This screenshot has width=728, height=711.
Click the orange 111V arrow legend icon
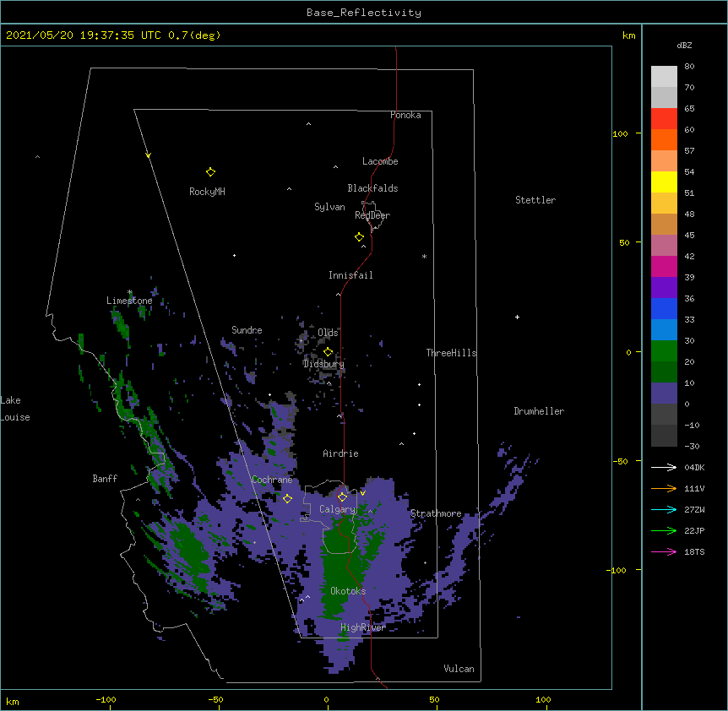(x=664, y=488)
